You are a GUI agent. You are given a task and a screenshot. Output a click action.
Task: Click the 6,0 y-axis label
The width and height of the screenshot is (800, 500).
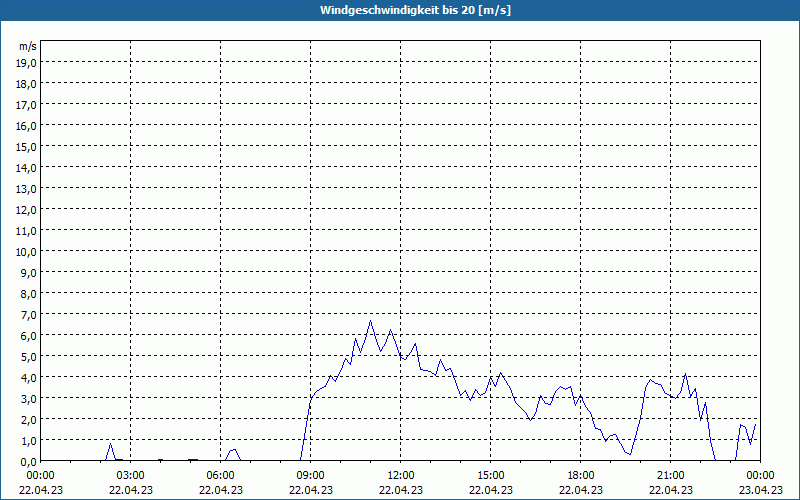click(x=29, y=336)
